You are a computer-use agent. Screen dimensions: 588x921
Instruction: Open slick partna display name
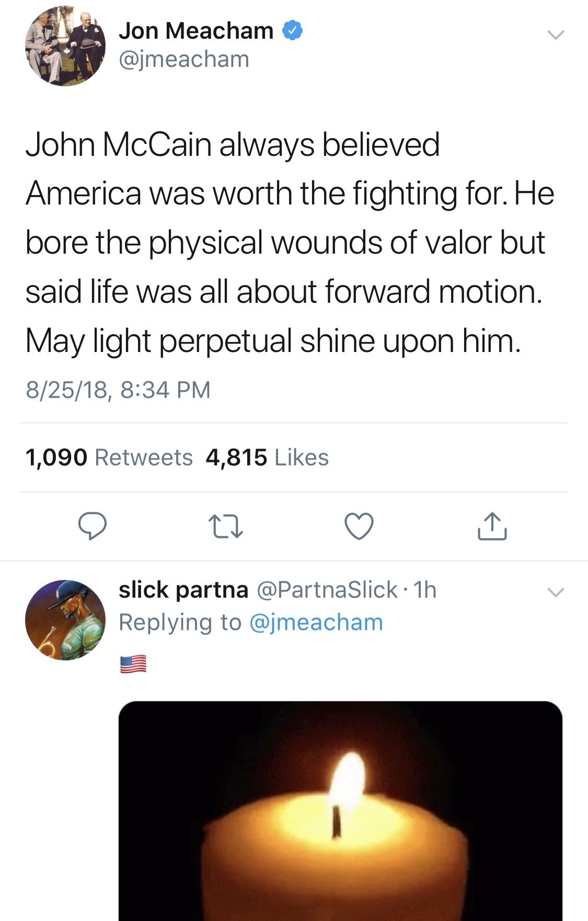click(183, 590)
